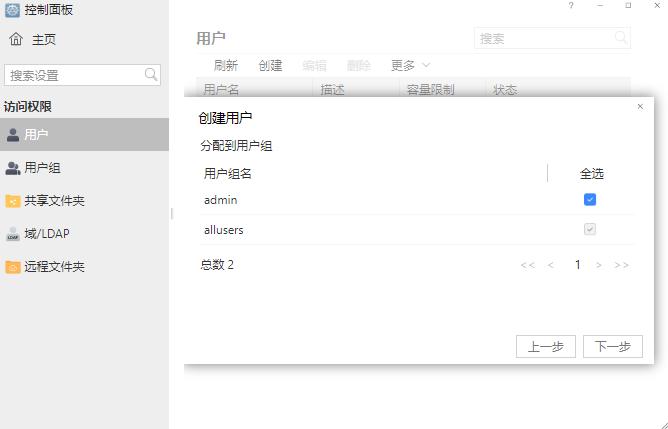Viewport: 668px width, 429px height.
Task: Click the home icon beside 主页
Action: tap(15, 40)
